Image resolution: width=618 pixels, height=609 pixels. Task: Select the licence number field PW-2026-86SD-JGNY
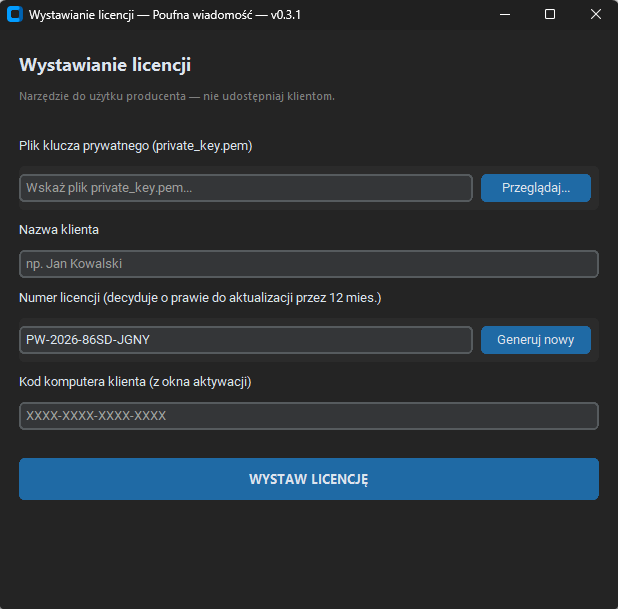pyautogui.click(x=246, y=340)
